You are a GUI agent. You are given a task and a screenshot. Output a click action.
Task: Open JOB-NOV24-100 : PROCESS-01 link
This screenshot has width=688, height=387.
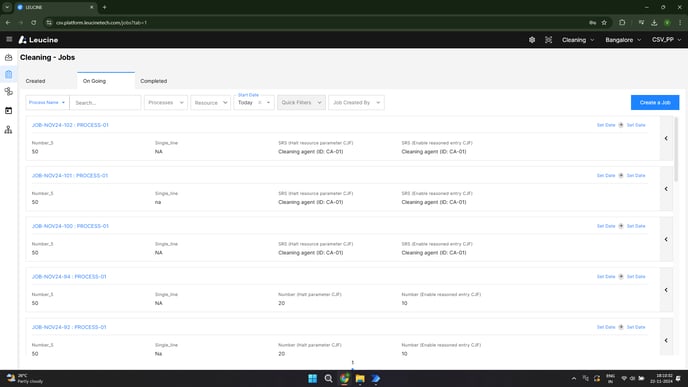(70, 226)
